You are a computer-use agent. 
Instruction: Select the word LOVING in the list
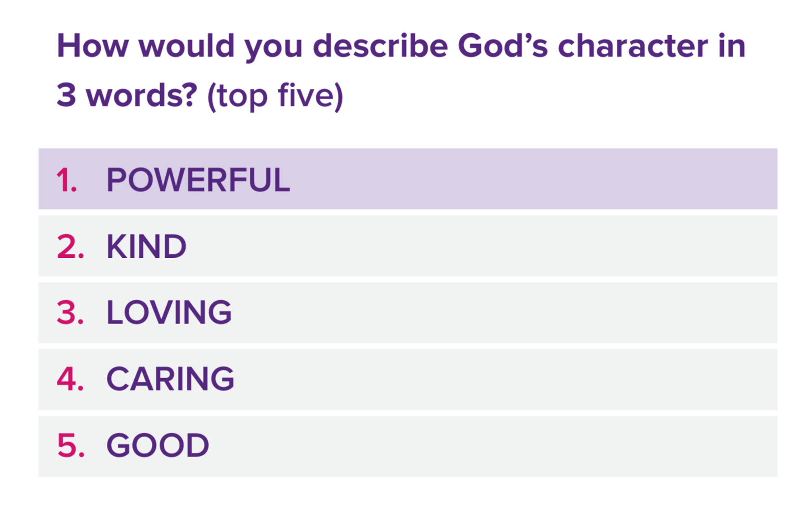[x=169, y=313]
